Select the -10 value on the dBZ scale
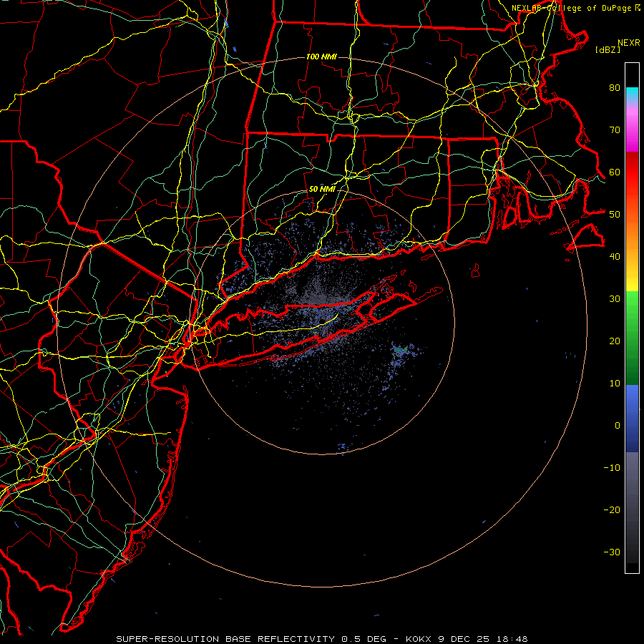Screen dimensions: 644x644 point(612,467)
